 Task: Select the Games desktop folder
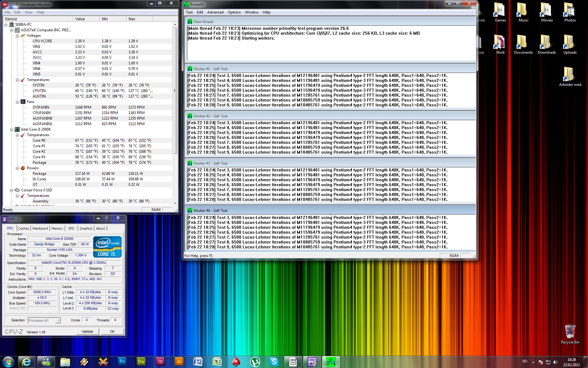click(x=500, y=13)
